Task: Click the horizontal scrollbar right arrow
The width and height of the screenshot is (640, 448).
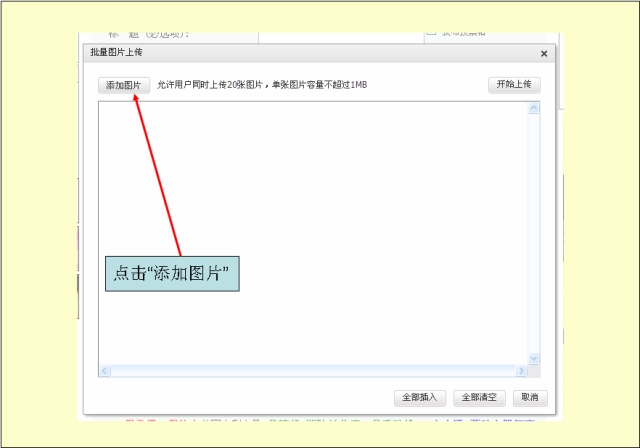Action: click(523, 371)
